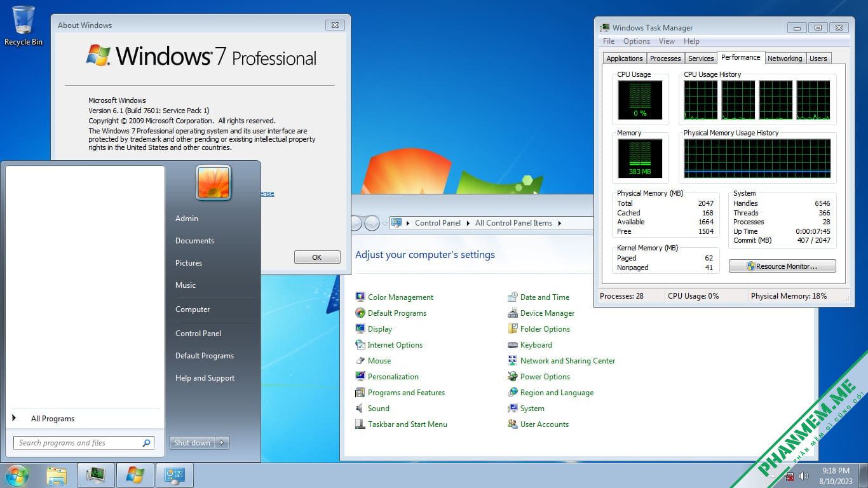Select Computer in the Start menu
The height and width of the screenshot is (488, 868).
[x=193, y=309]
